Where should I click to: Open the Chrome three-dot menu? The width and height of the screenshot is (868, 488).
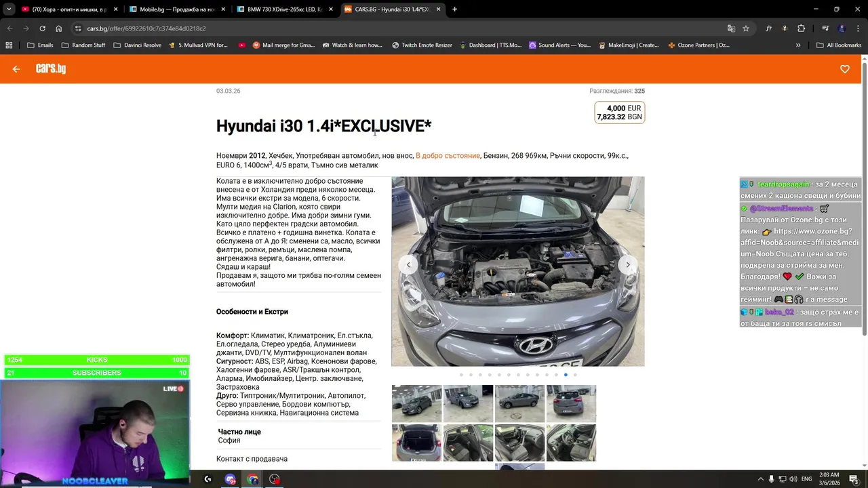point(857,28)
